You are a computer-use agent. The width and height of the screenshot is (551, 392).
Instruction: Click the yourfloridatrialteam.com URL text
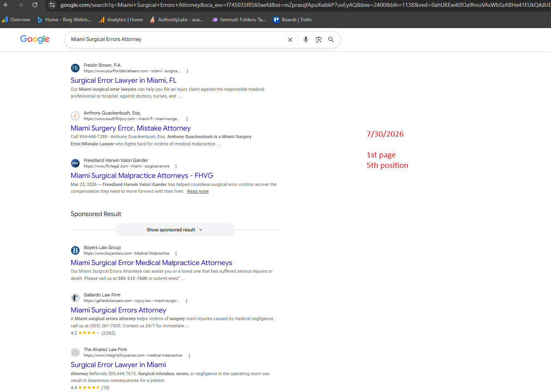click(132, 71)
